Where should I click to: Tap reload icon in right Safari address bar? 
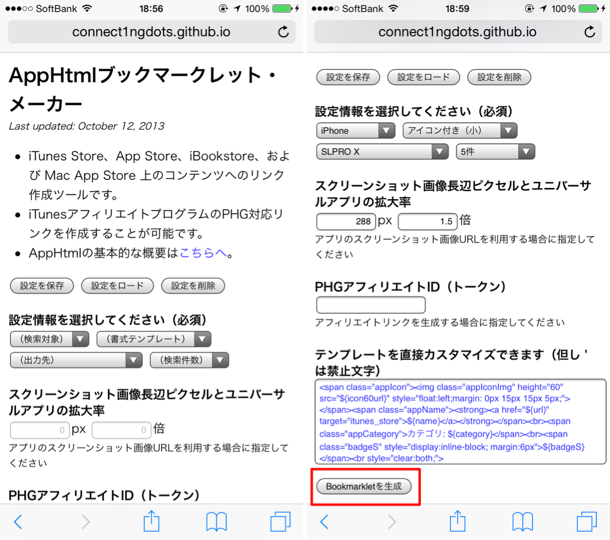pos(590,32)
